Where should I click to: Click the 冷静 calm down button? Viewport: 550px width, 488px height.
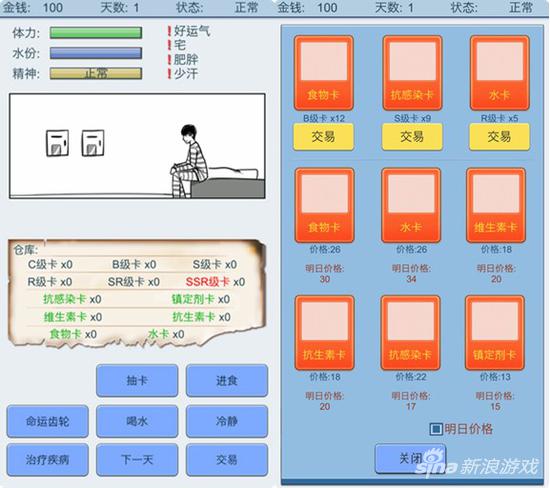(227, 421)
